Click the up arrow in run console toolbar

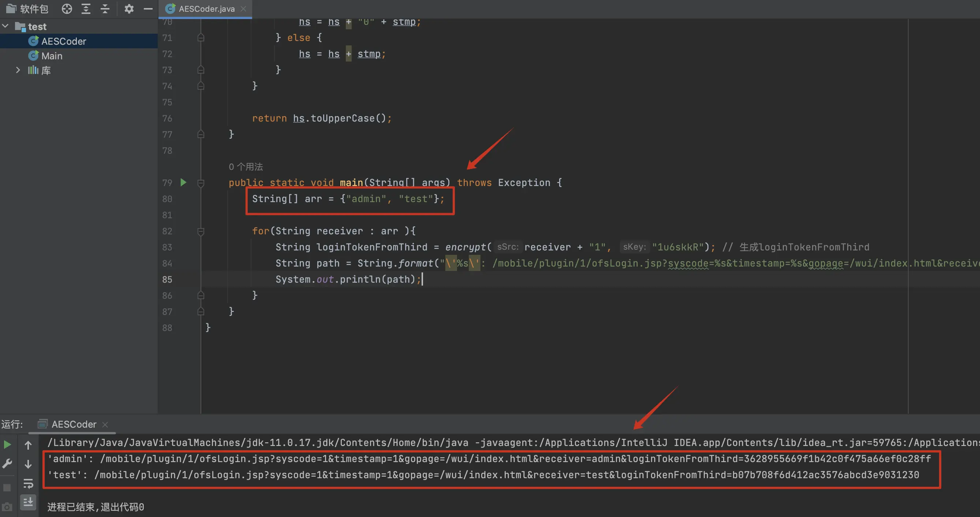point(28,445)
